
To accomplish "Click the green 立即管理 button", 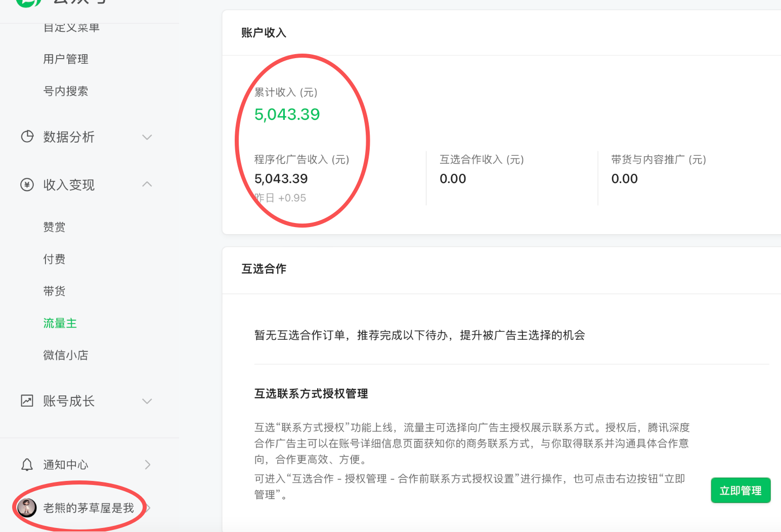I will (741, 491).
